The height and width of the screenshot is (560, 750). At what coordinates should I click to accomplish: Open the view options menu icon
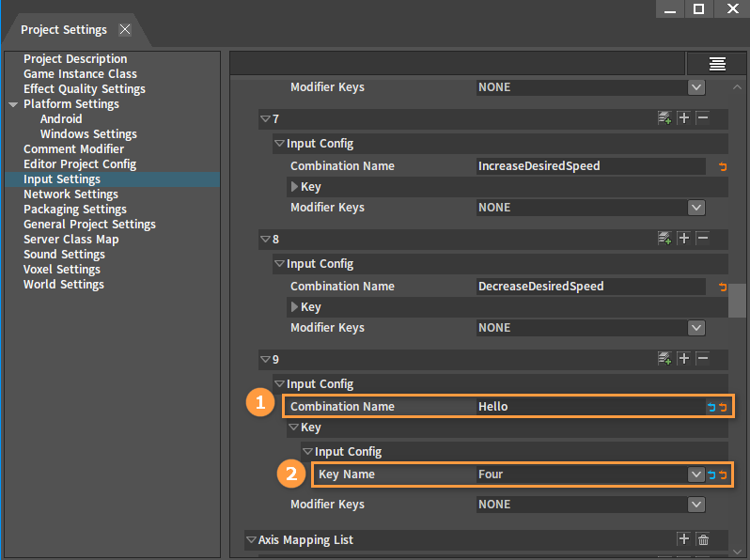point(717,64)
